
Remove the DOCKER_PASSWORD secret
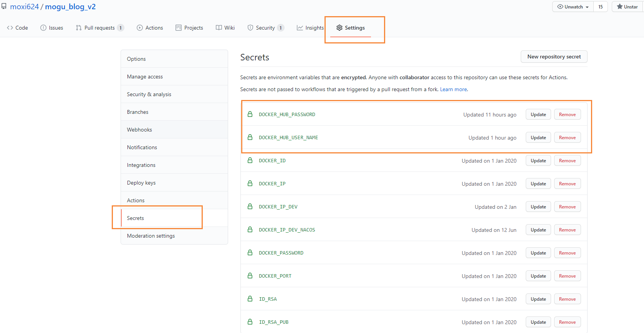tap(567, 253)
